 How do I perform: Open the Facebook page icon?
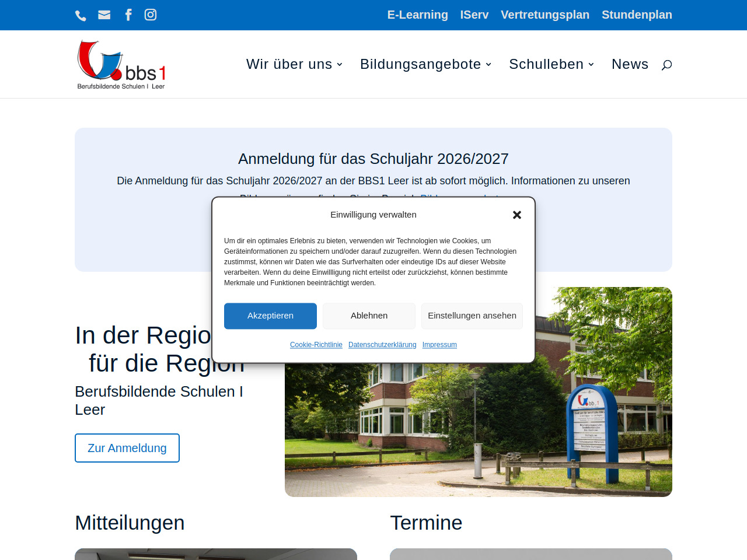pyautogui.click(x=128, y=15)
